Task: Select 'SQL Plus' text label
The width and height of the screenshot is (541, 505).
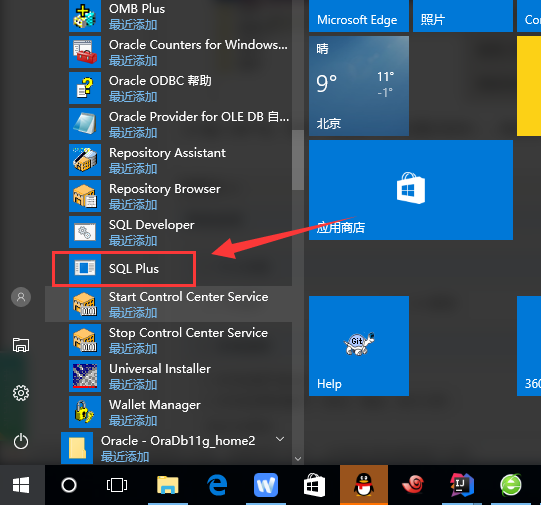Action: coord(134,269)
